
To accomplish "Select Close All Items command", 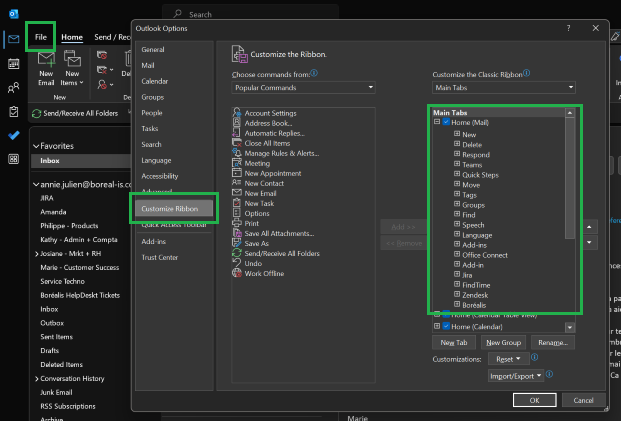I will [267, 143].
